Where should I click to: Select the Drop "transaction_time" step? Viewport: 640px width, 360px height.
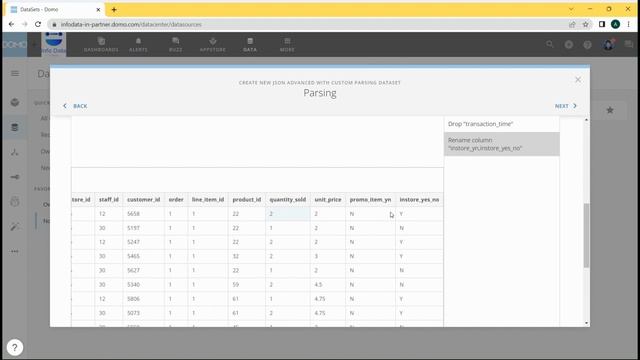click(x=502, y=124)
